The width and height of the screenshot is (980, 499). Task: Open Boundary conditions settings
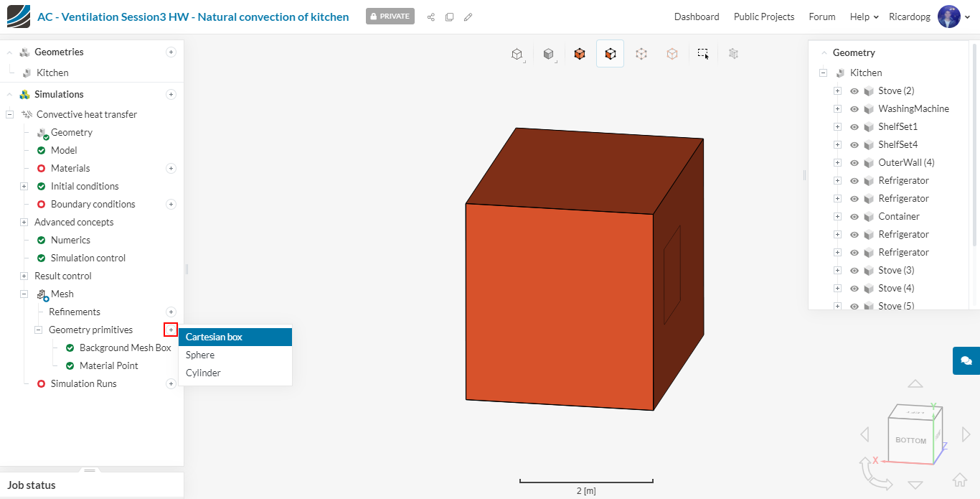[93, 204]
